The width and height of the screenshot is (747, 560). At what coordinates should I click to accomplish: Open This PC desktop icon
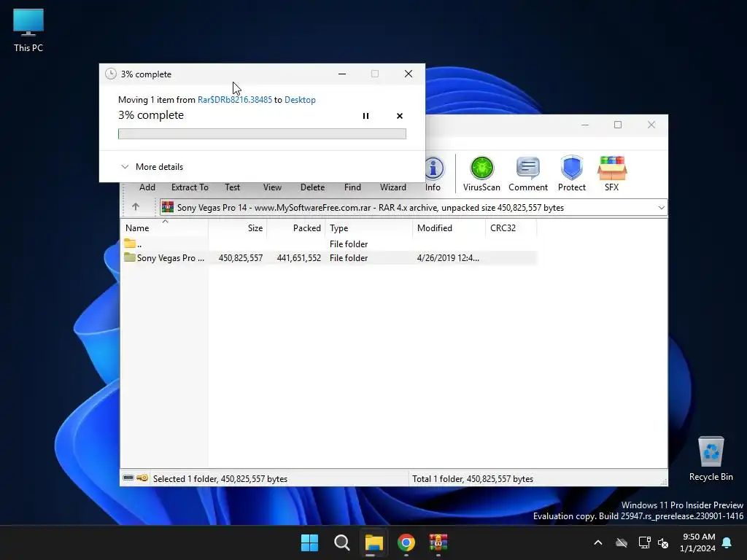[28, 31]
